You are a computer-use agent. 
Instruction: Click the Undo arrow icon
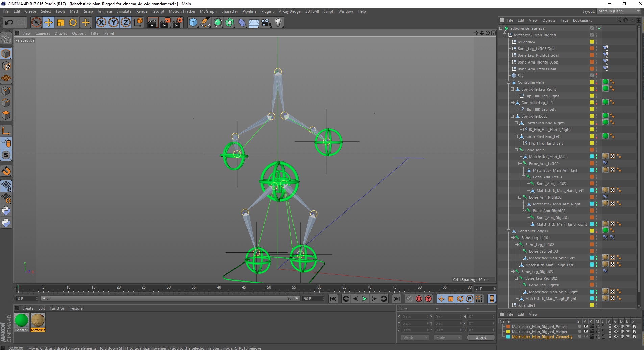click(x=9, y=22)
